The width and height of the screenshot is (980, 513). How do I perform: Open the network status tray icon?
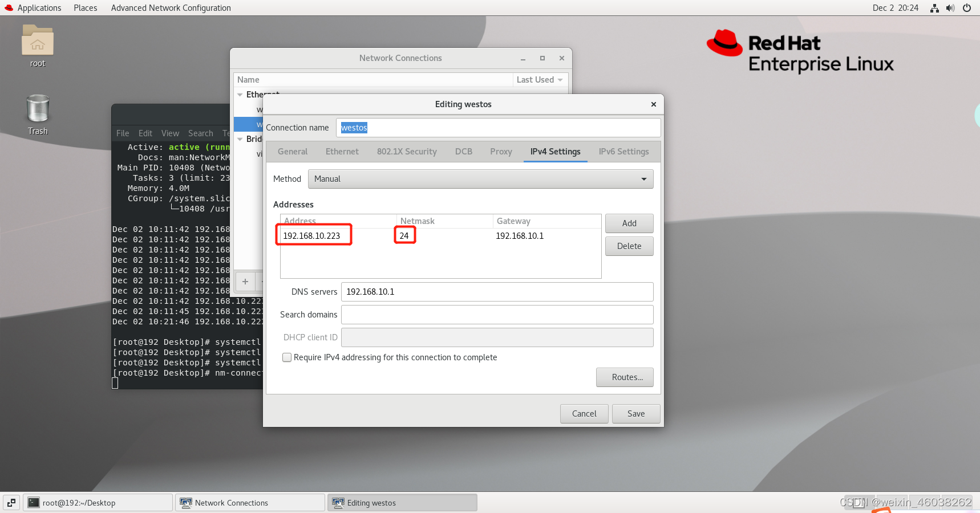point(934,8)
